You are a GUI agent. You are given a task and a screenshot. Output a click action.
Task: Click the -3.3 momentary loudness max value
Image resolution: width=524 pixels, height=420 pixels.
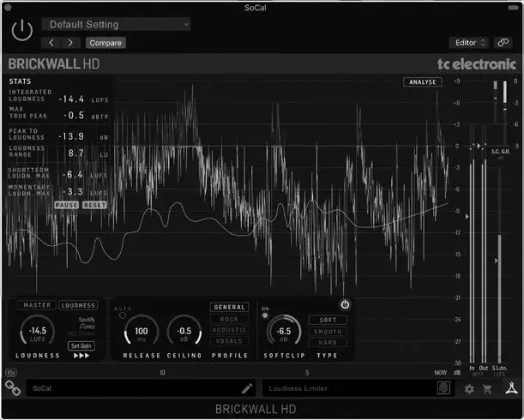(x=73, y=191)
